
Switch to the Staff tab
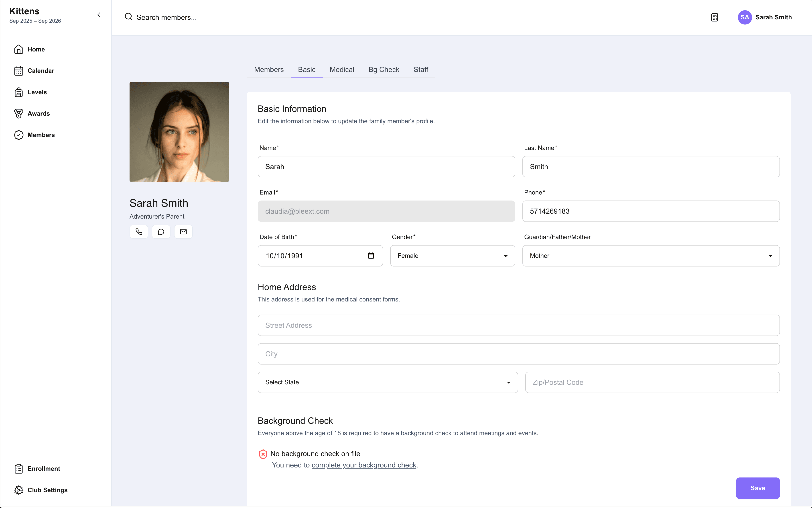(x=421, y=70)
